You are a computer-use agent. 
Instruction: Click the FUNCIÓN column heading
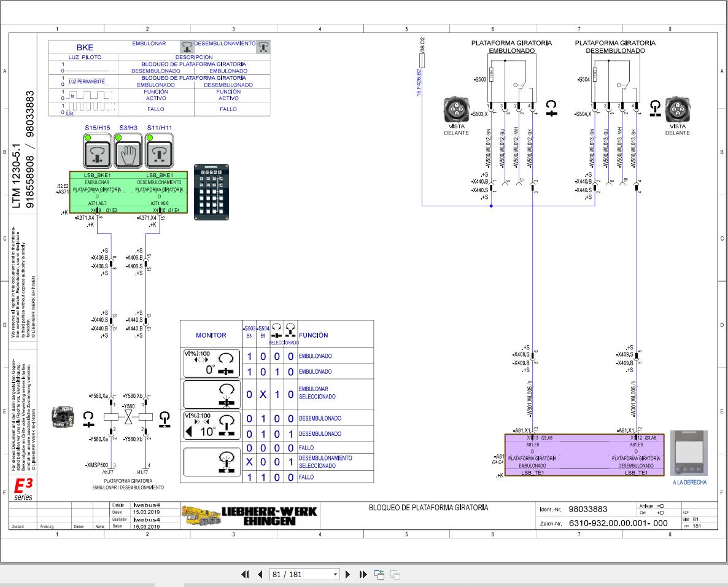click(314, 335)
